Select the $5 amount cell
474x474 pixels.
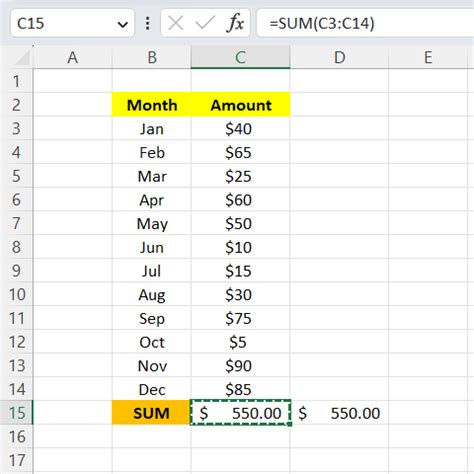click(x=240, y=341)
